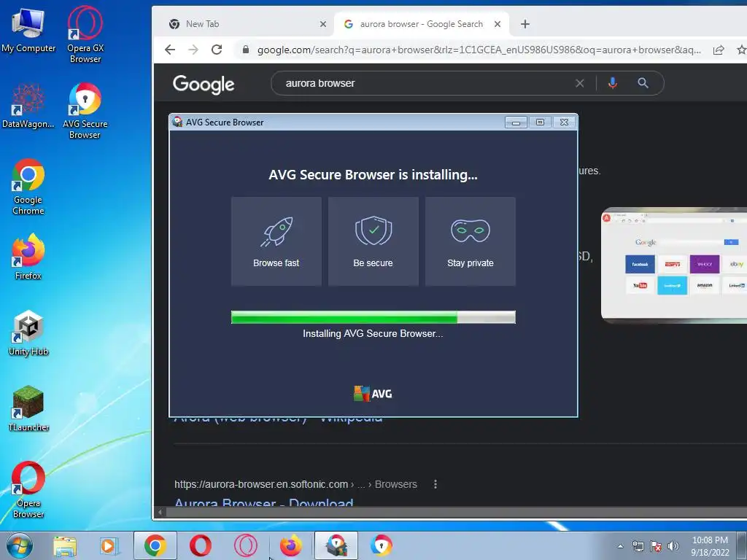The image size is (747, 560).
Task: Open Windows Media Player in taskbar
Action: point(109,545)
